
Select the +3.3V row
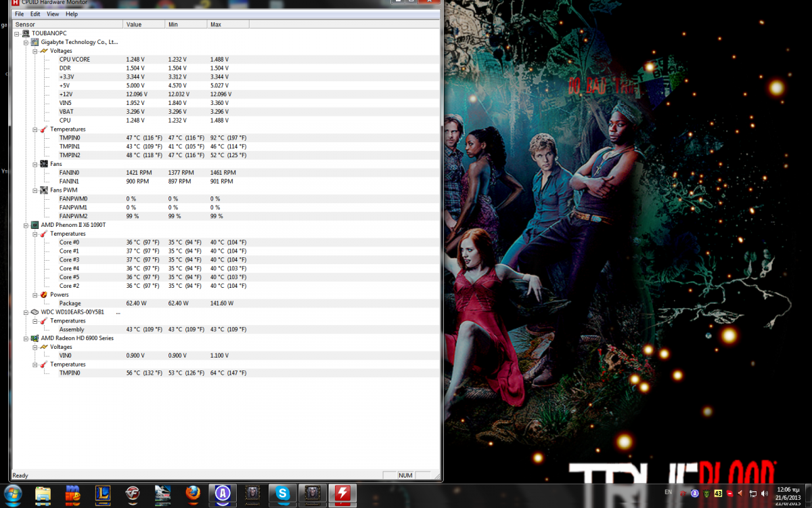(x=226, y=77)
